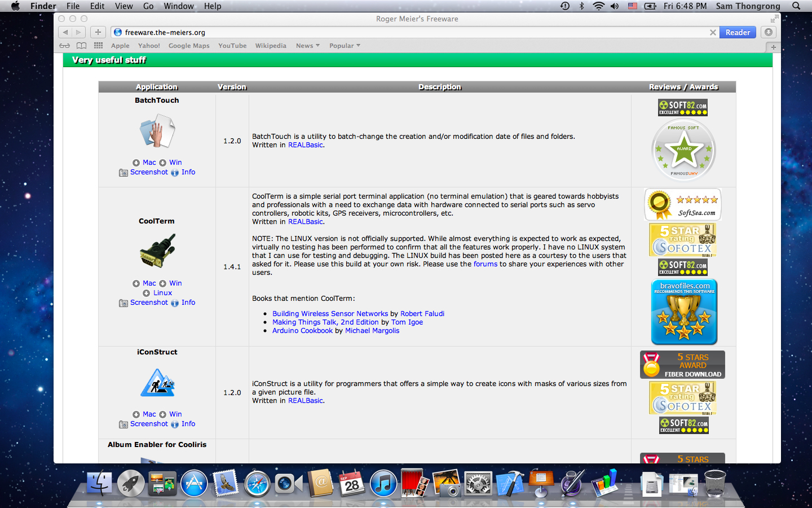Screen dimensions: 812x508
Task: Click the CoolTerm serial connector icon
Action: coord(157,251)
